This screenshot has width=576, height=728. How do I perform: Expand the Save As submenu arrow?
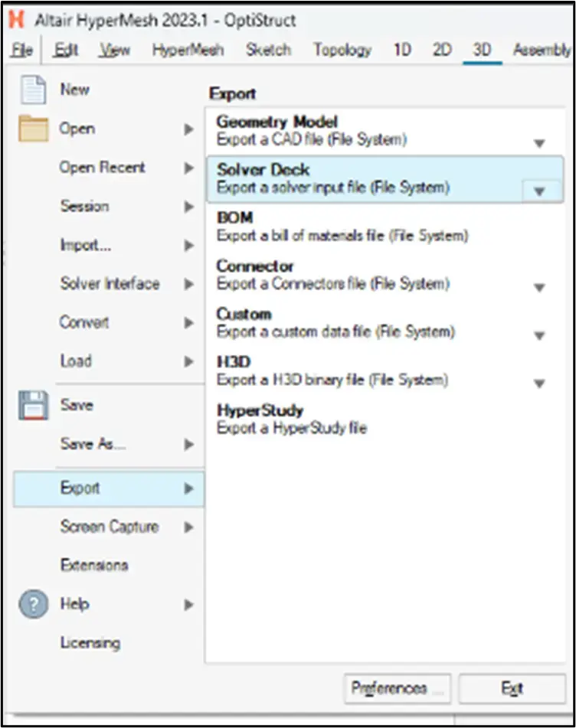[188, 444]
